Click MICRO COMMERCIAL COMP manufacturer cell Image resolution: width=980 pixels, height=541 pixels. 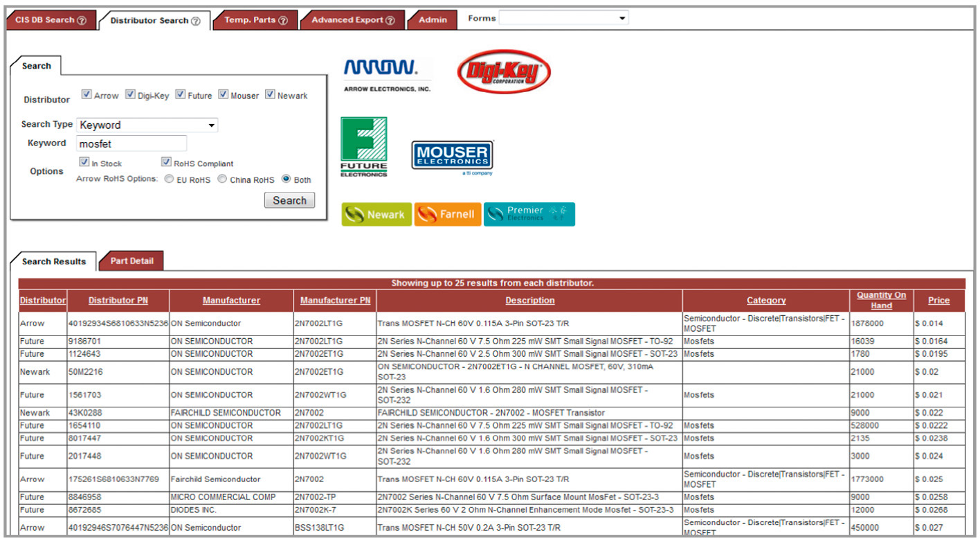pos(231,497)
